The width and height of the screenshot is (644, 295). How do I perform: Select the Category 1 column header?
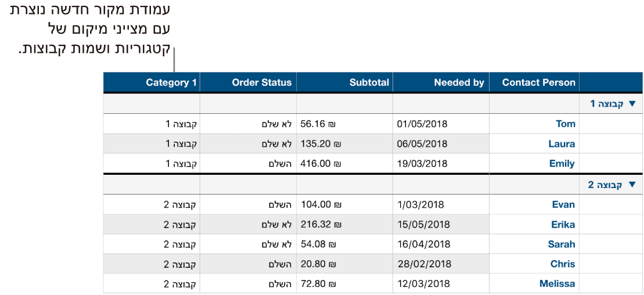[171, 82]
